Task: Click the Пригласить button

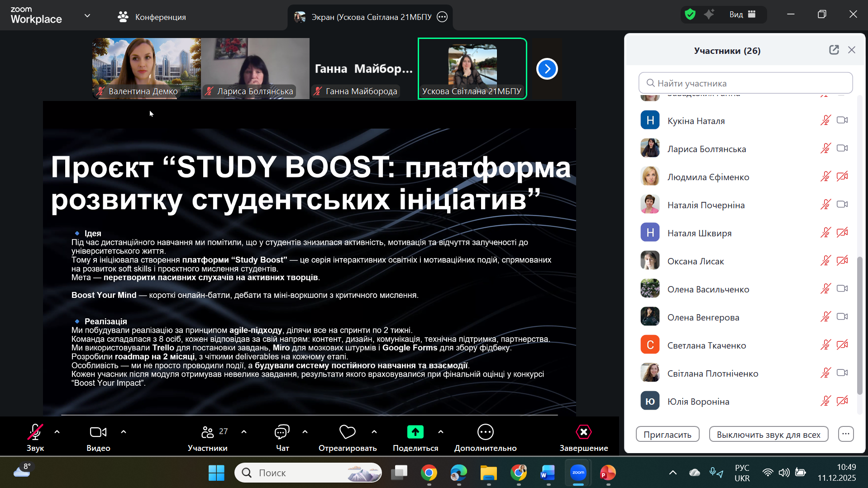Action: (667, 435)
